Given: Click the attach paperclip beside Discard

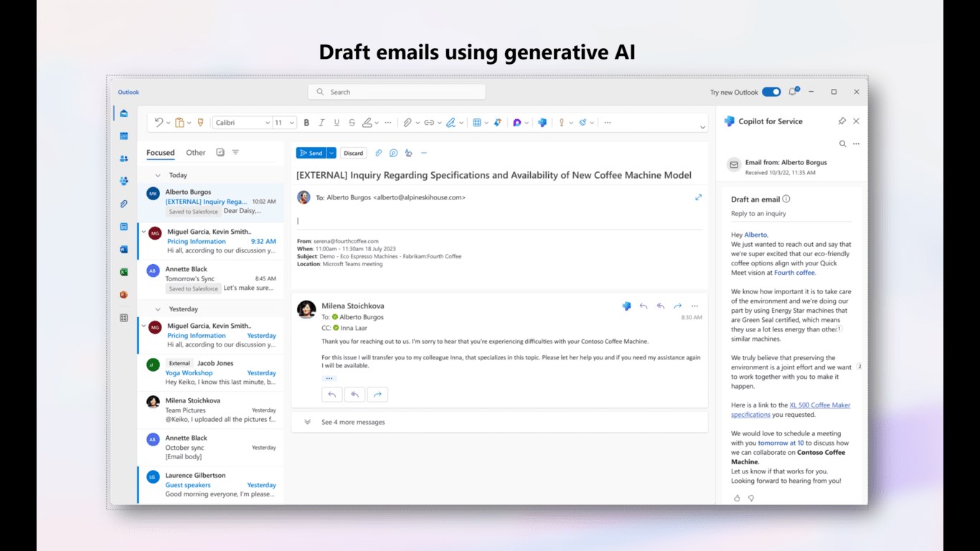Looking at the screenshot, I should (379, 153).
